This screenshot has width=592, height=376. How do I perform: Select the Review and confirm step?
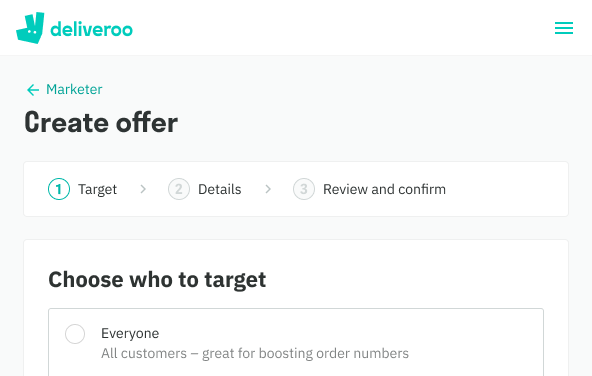(384, 189)
